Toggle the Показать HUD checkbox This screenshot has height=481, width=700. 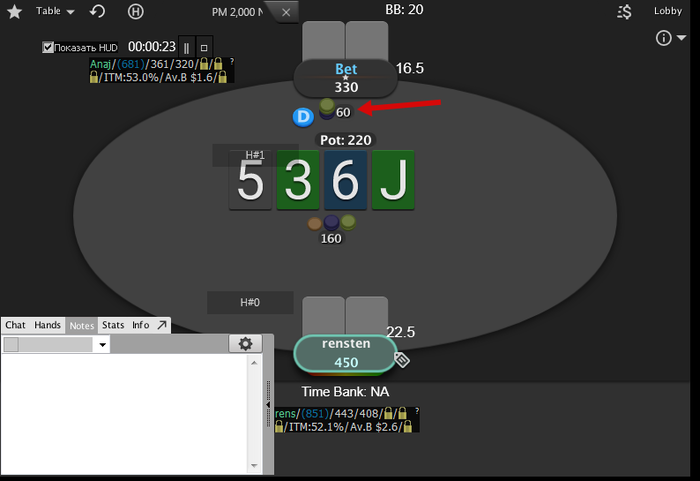(47, 47)
